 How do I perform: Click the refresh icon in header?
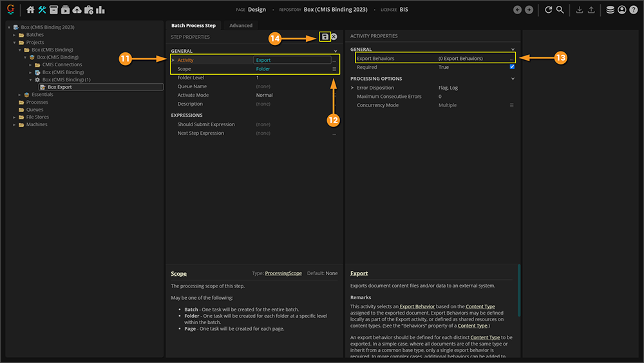(x=549, y=10)
